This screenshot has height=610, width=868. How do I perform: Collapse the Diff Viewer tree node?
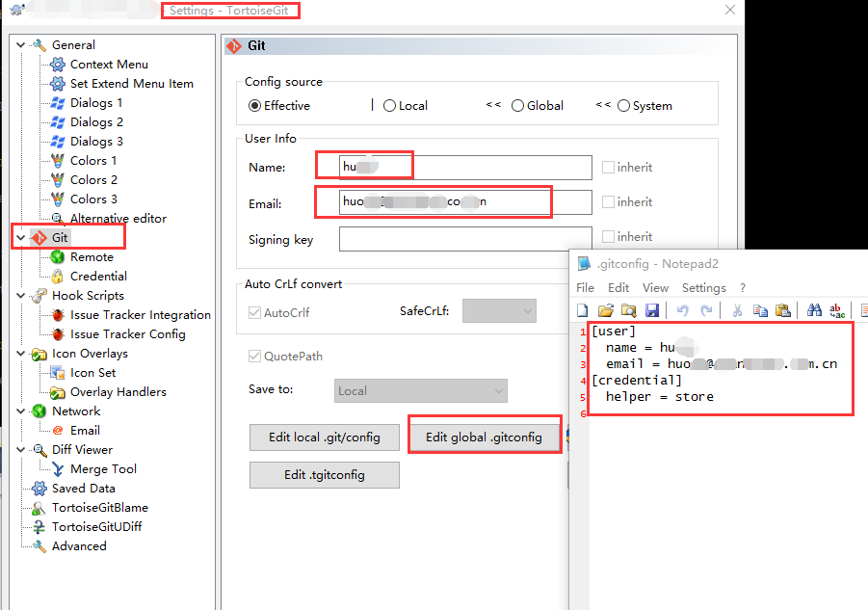(22, 450)
